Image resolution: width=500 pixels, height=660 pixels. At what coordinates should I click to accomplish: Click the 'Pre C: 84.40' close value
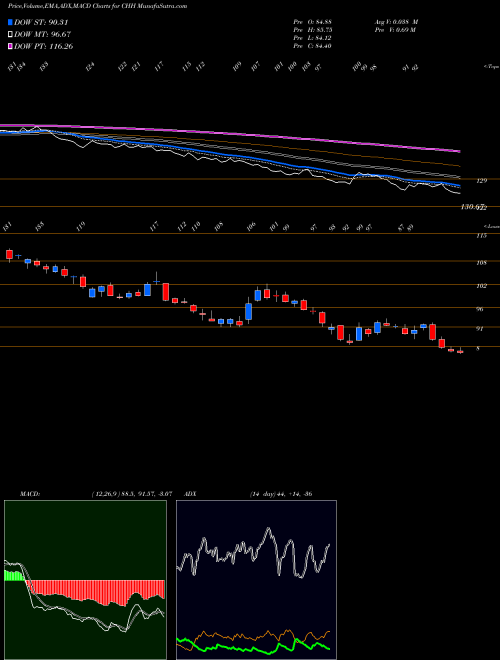click(x=312, y=45)
